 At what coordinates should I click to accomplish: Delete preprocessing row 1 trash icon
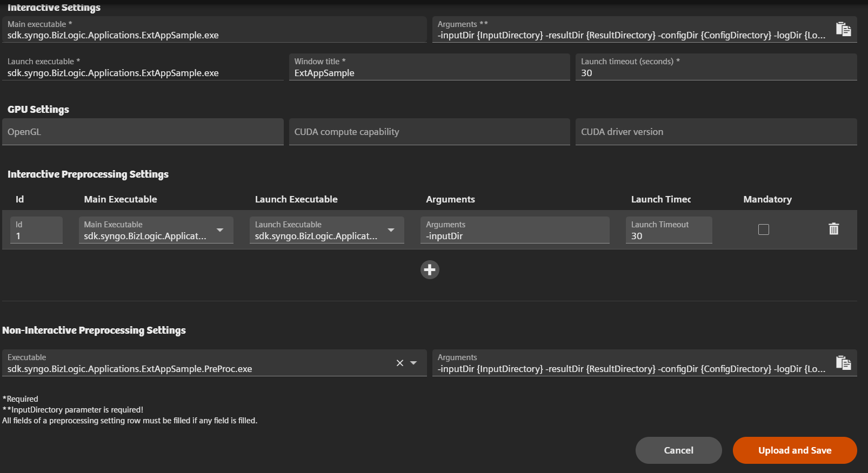(x=833, y=229)
